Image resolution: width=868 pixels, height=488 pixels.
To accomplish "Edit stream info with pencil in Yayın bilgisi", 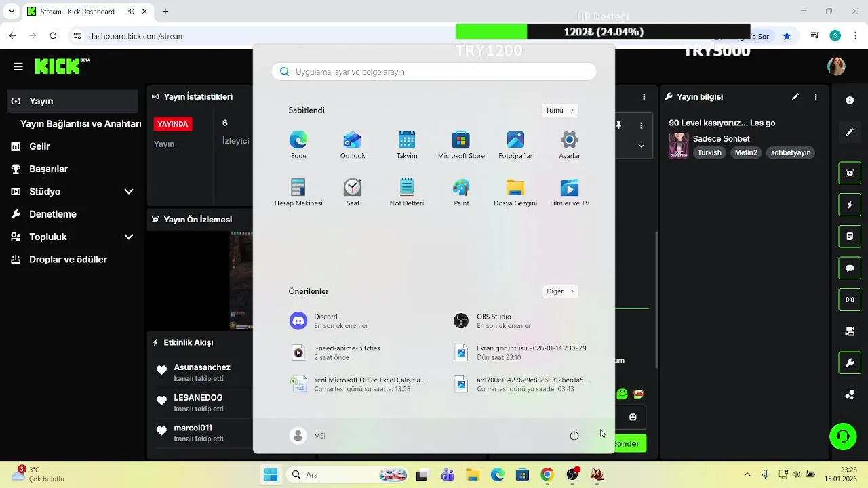I will [x=795, y=97].
